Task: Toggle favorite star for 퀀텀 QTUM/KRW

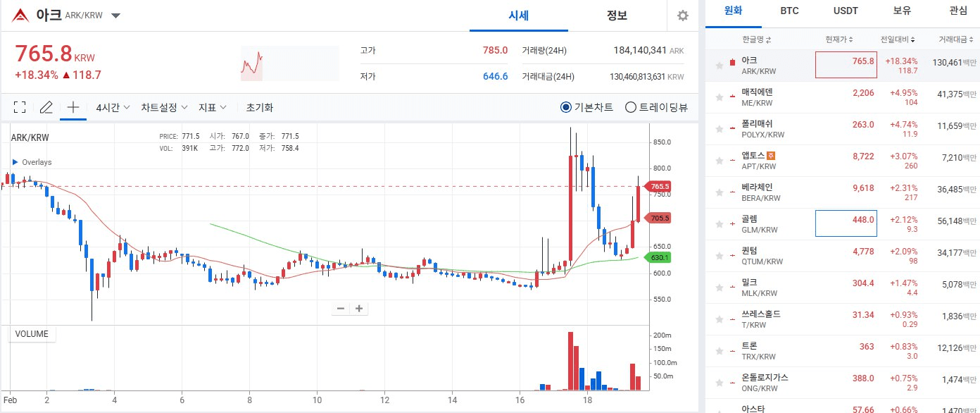Action: click(719, 256)
